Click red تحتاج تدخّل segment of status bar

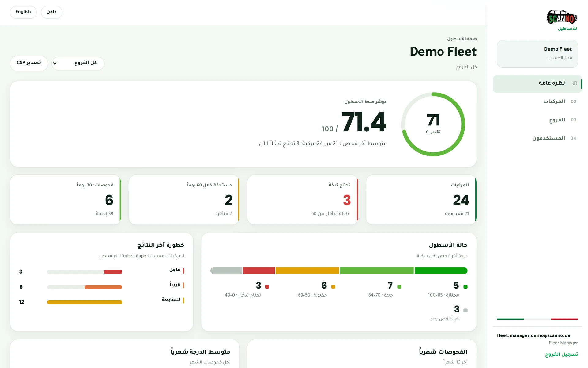tap(259, 271)
